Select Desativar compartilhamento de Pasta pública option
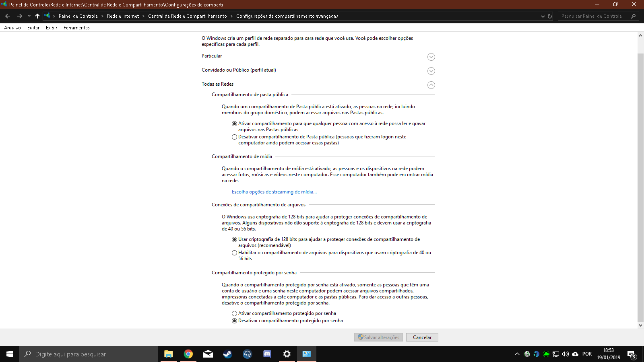The height and width of the screenshot is (362, 644). (234, 137)
